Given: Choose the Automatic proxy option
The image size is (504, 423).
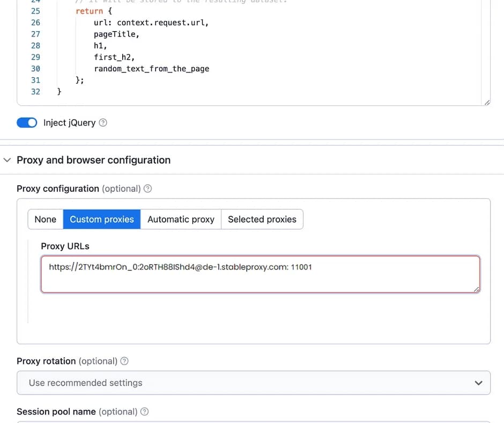Looking at the screenshot, I should coord(181,219).
